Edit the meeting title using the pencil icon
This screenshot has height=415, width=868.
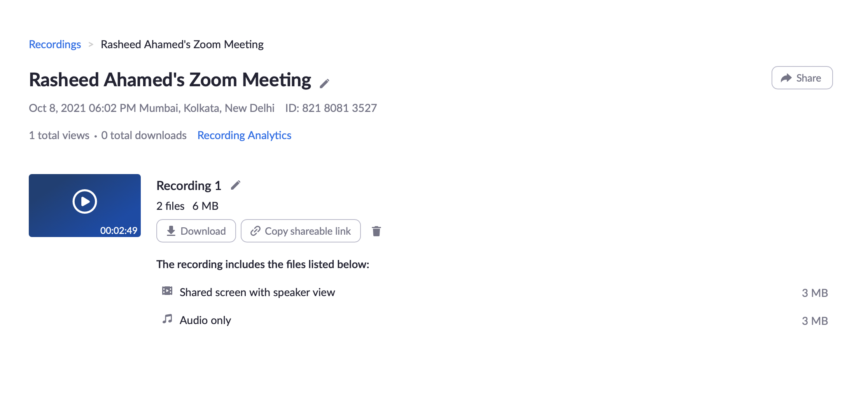tap(325, 82)
